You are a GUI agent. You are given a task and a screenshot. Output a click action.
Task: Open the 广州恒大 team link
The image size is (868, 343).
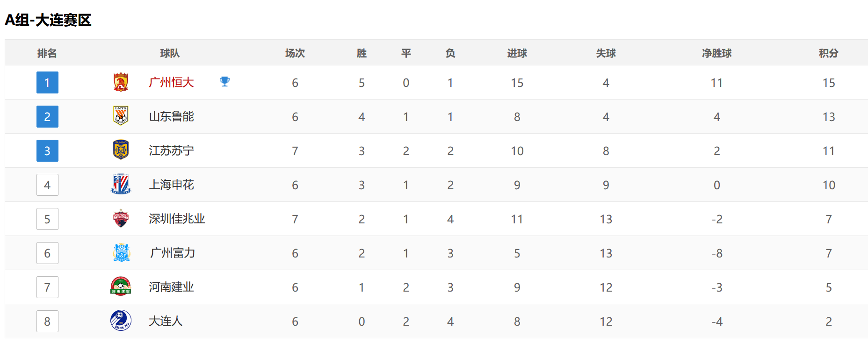click(x=171, y=83)
